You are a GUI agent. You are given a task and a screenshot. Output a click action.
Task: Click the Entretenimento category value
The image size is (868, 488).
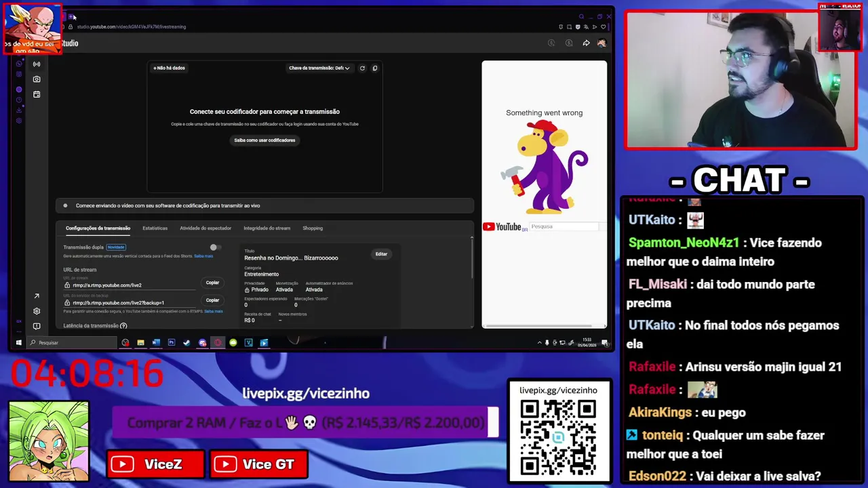click(261, 274)
